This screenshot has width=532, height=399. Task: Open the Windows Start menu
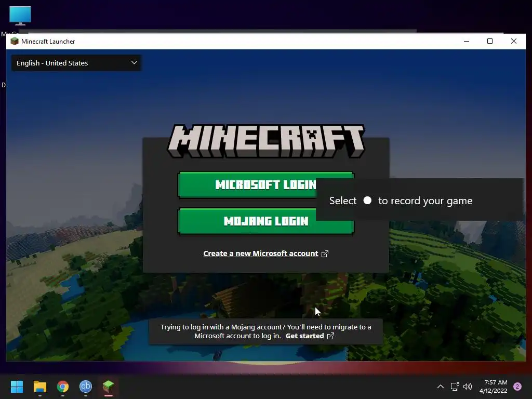coord(17,387)
